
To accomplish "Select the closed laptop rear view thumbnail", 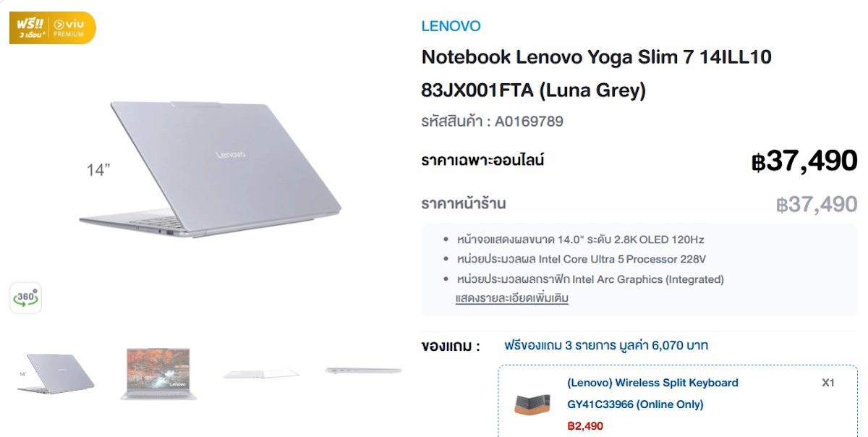I will click(56, 374).
